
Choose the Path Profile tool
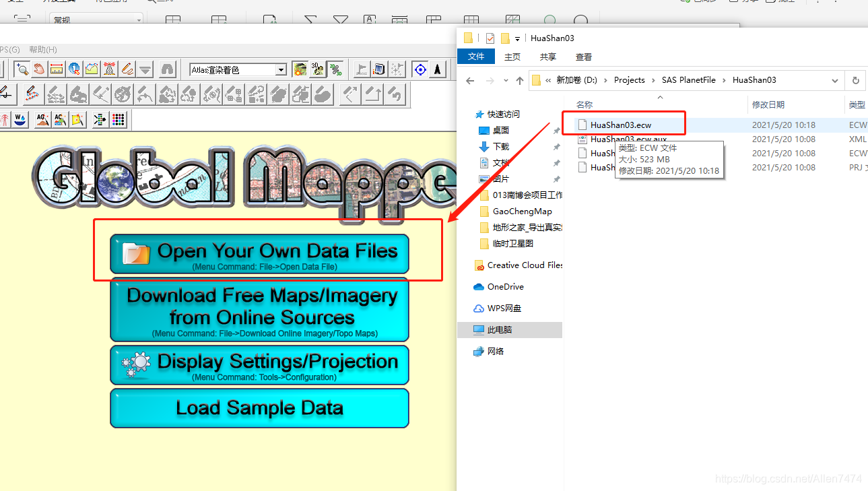[x=92, y=69]
